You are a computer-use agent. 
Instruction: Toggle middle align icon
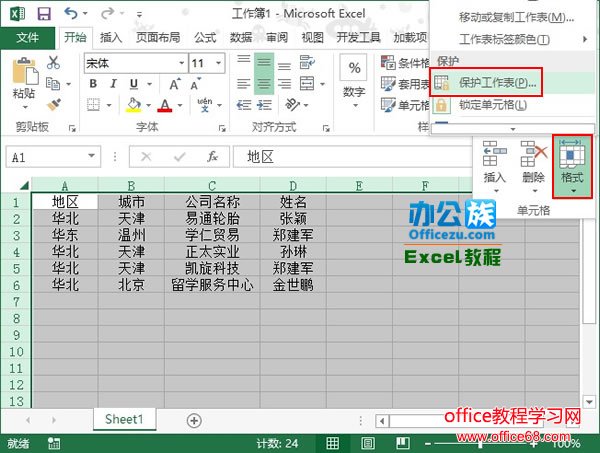(264, 62)
